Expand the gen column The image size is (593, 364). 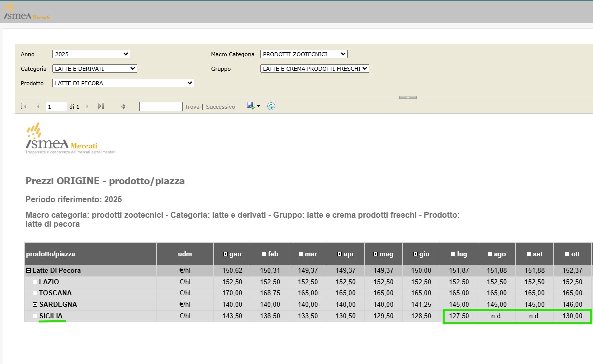coord(225,254)
